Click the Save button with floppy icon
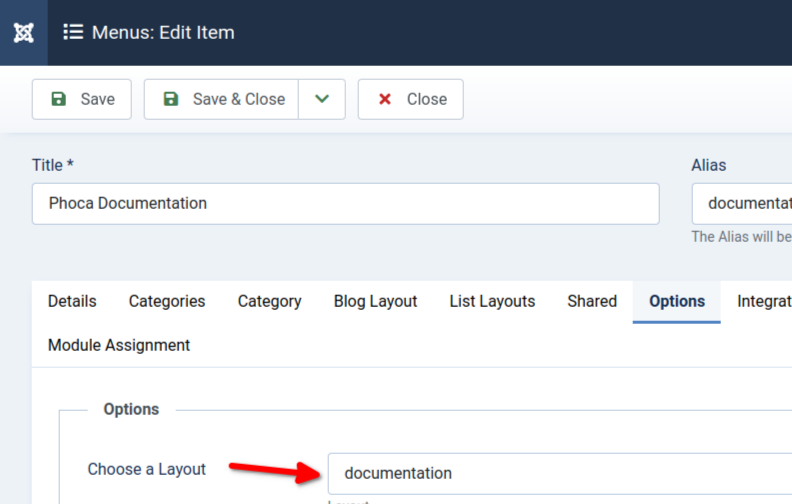The width and height of the screenshot is (792, 504). point(82,99)
